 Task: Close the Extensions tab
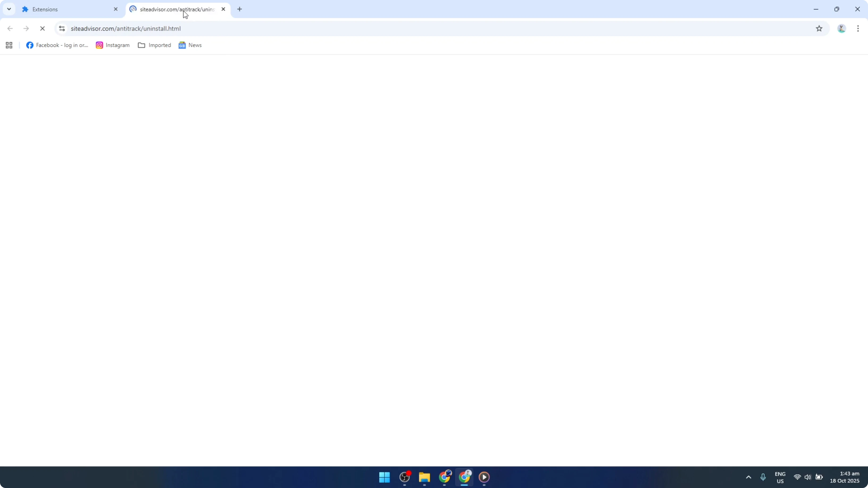[x=116, y=9]
